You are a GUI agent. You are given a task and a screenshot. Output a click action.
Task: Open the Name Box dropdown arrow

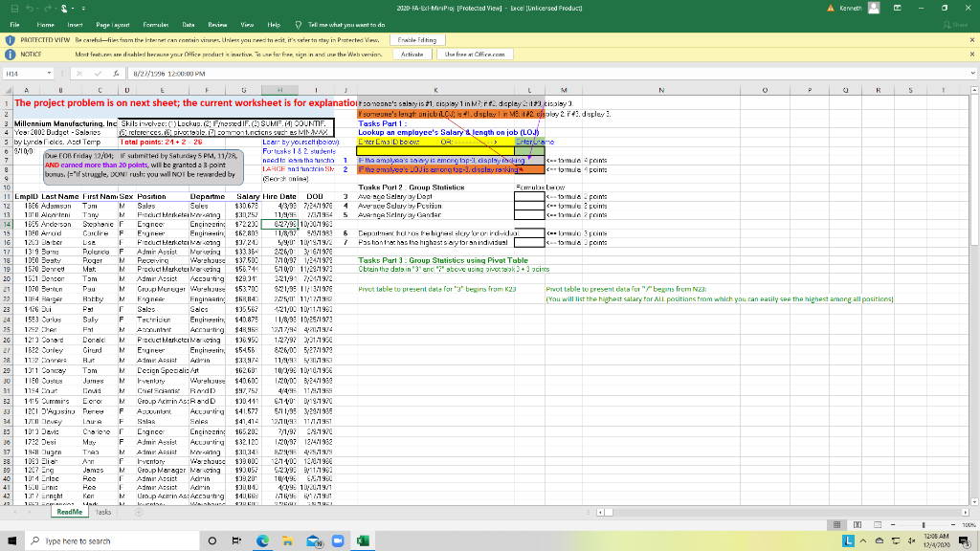[49, 74]
